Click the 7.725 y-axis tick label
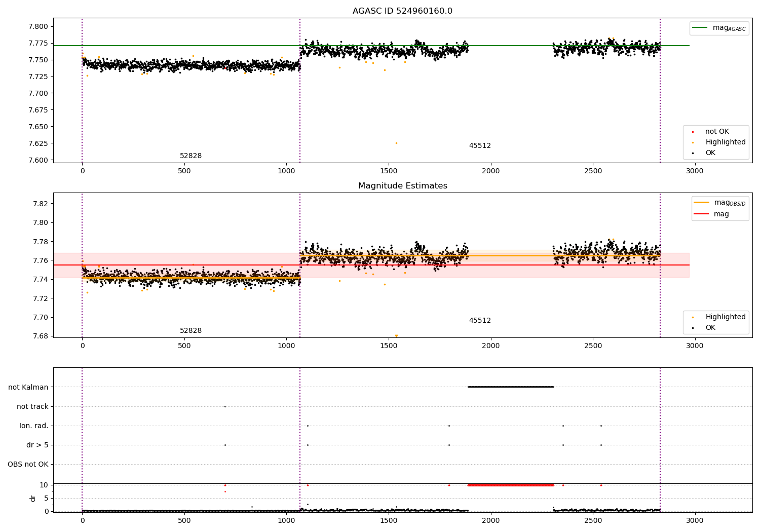 click(38, 77)
